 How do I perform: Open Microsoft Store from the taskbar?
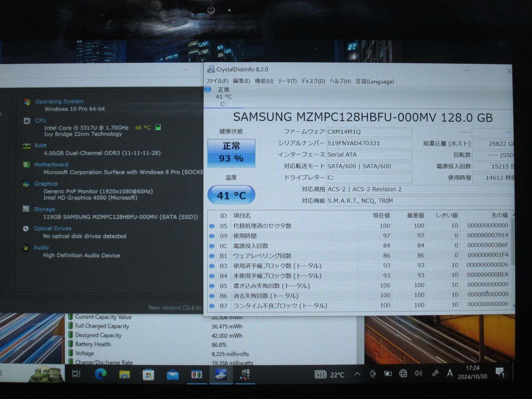[148, 375]
